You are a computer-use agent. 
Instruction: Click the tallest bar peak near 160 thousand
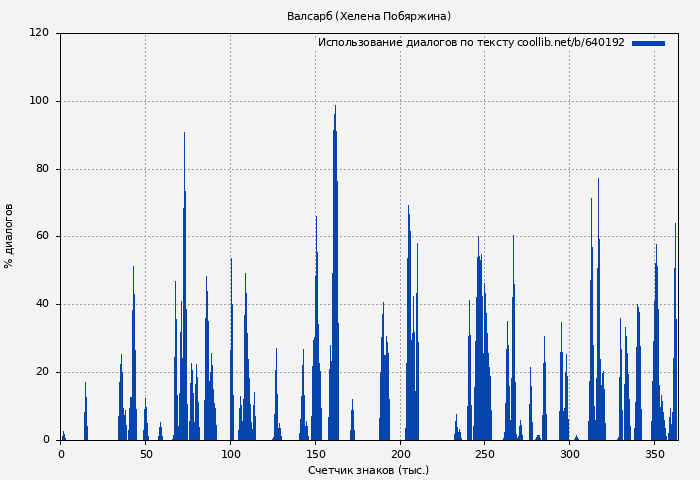[335, 110]
